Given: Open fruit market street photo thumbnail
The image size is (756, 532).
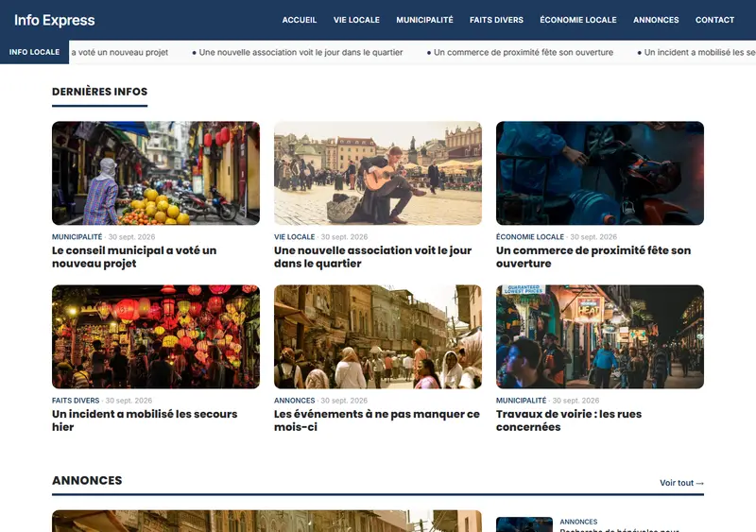Looking at the screenshot, I should coord(156,173).
